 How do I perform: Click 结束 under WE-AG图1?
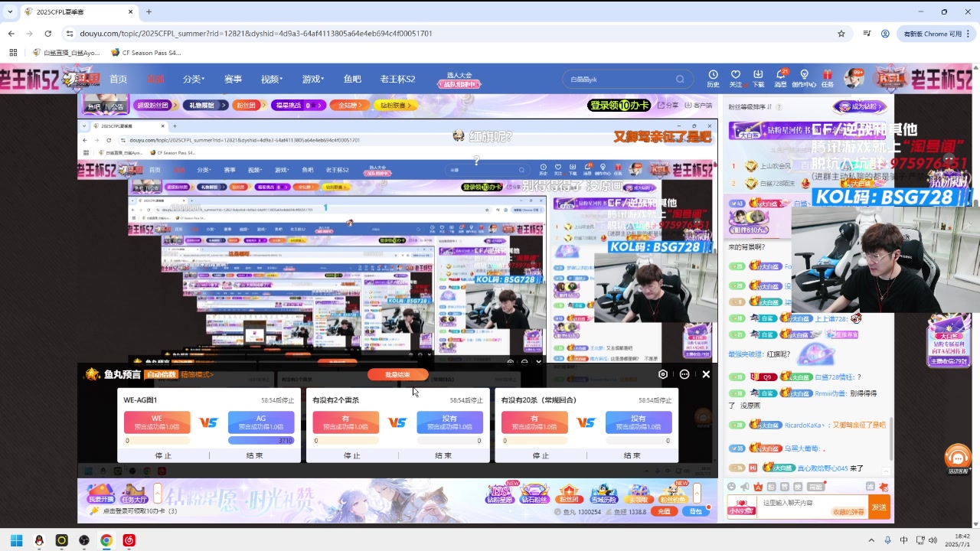point(254,455)
